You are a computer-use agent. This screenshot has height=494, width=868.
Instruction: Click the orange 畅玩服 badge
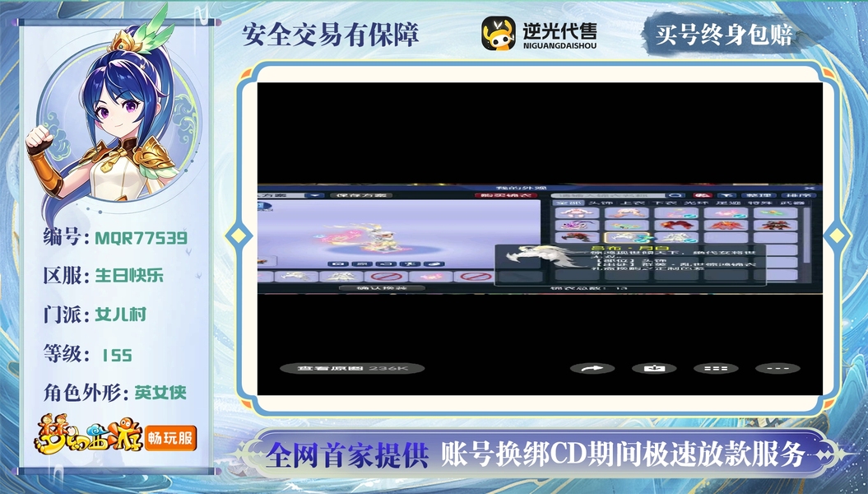pos(170,438)
